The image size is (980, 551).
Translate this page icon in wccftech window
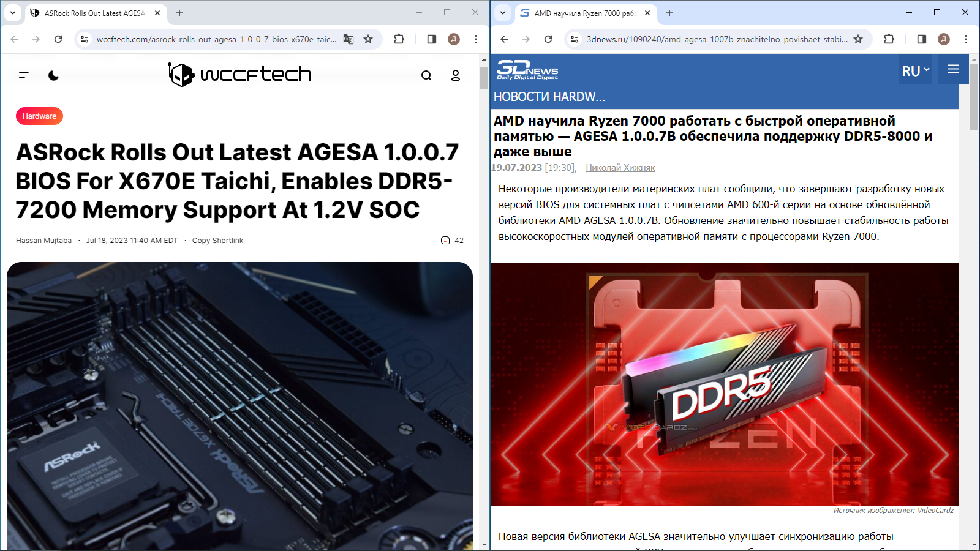349,39
